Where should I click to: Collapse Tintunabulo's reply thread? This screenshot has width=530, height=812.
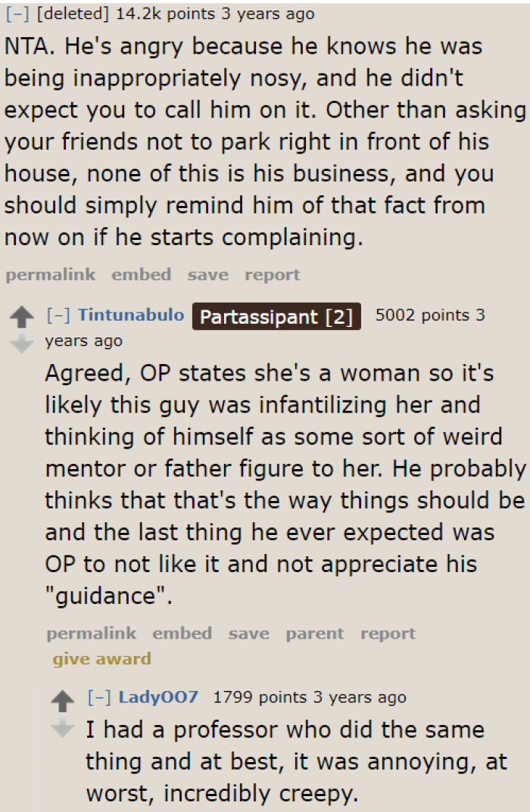58,315
